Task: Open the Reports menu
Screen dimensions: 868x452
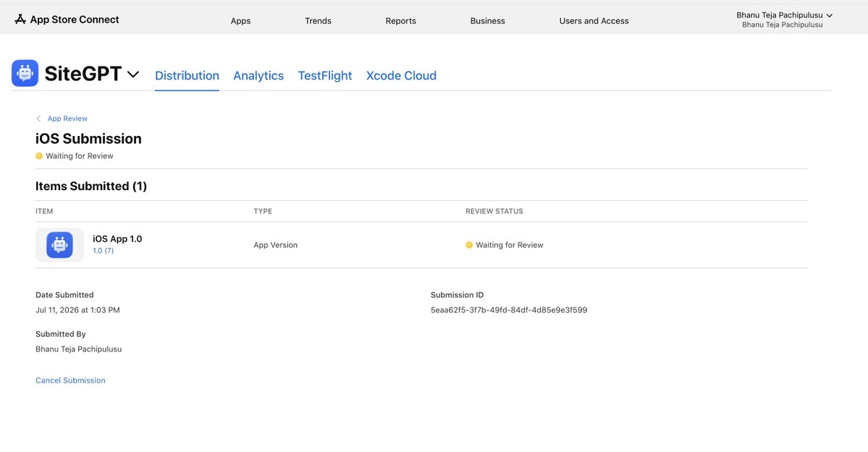Action: (401, 21)
